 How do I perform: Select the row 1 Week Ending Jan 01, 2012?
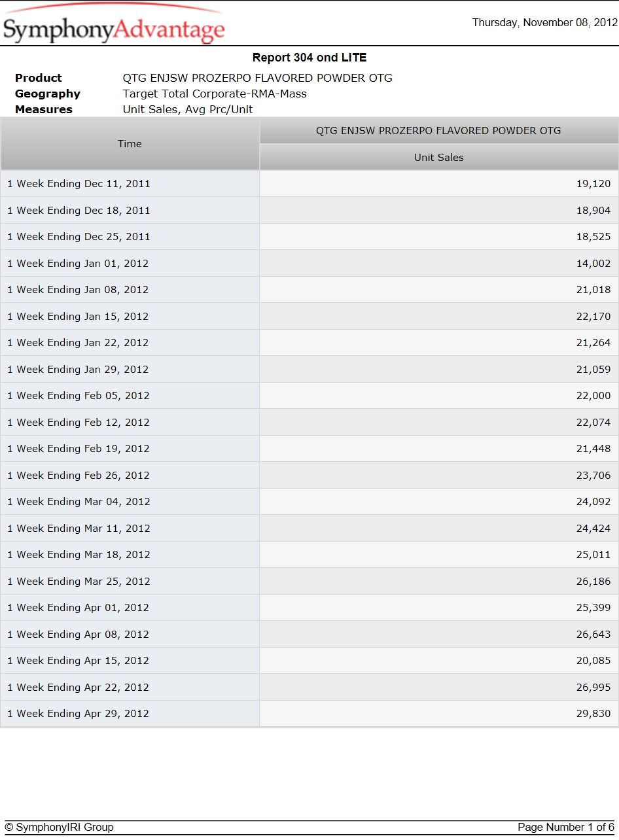(x=309, y=264)
